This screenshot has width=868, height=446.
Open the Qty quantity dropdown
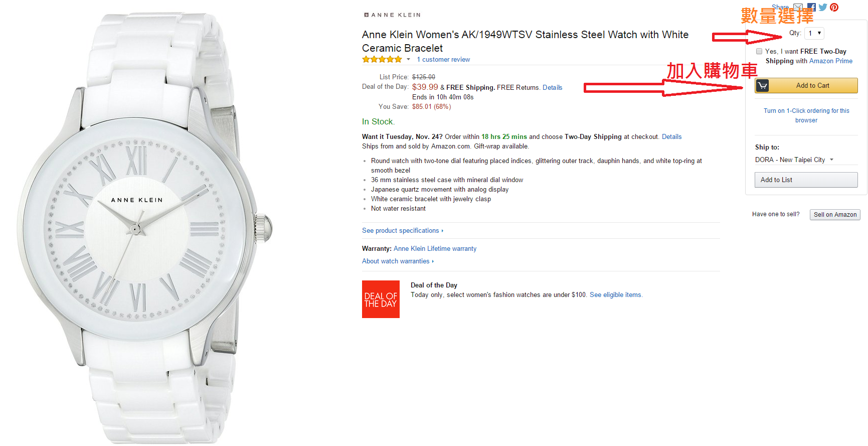814,34
